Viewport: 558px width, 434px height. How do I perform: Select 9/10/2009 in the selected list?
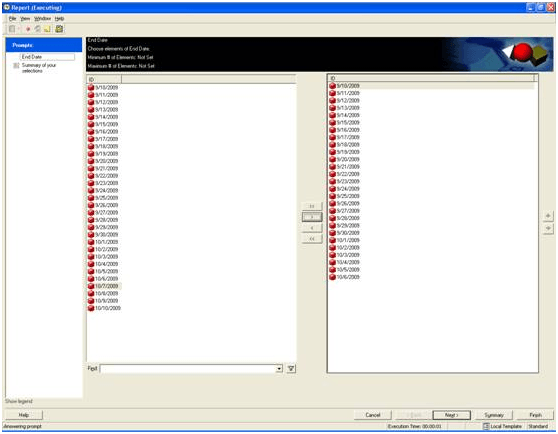(x=348, y=86)
